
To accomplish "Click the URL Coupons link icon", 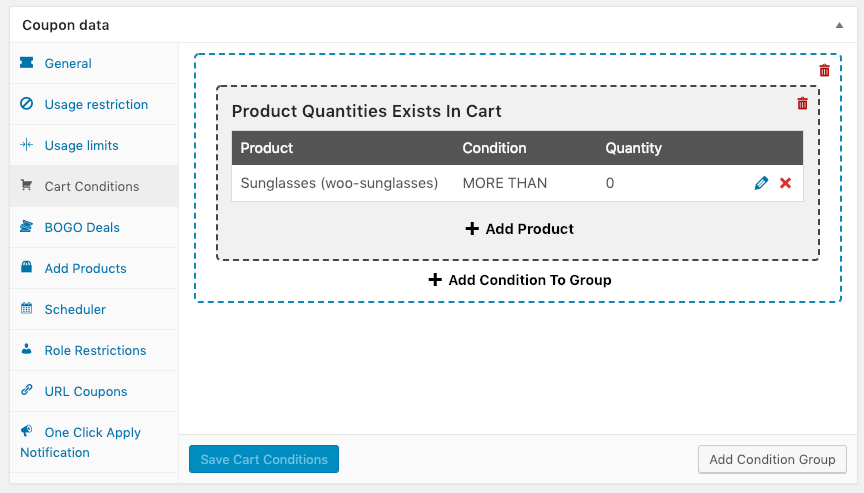I will [27, 391].
